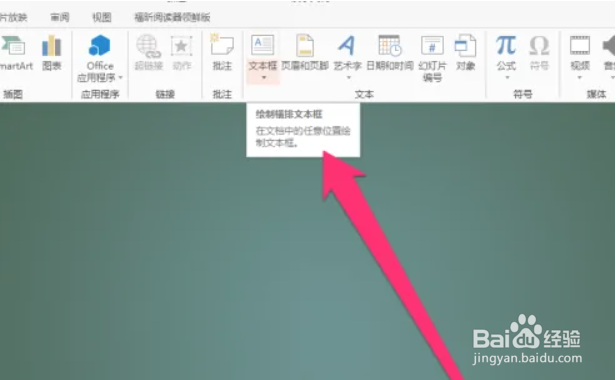
Task: Switch to the 审阅 ribbon tab
Action: [x=60, y=17]
